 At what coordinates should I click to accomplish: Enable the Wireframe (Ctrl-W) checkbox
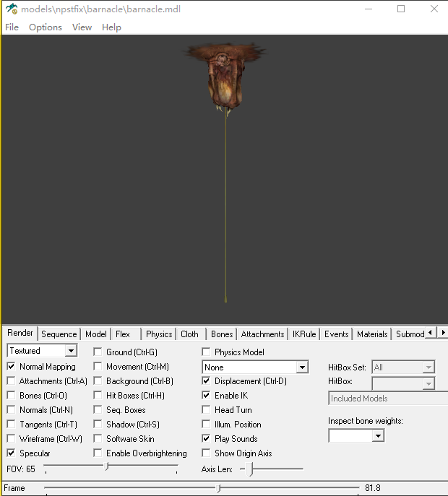[x=11, y=438]
